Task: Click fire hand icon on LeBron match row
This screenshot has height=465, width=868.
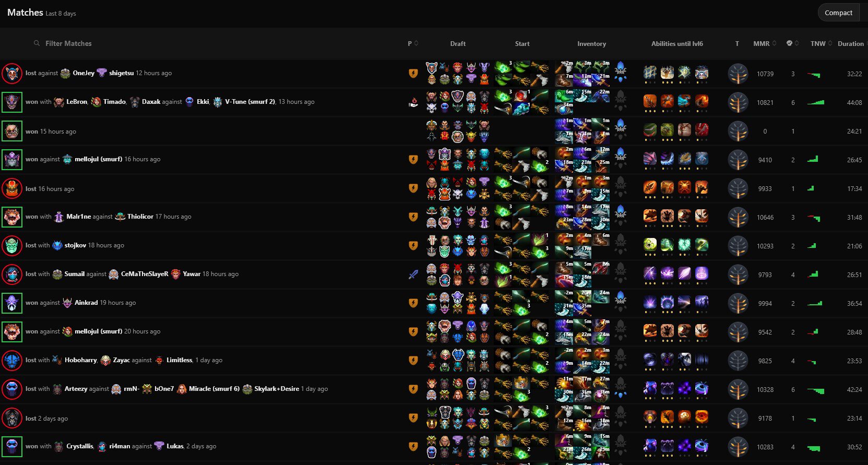Action: point(413,102)
